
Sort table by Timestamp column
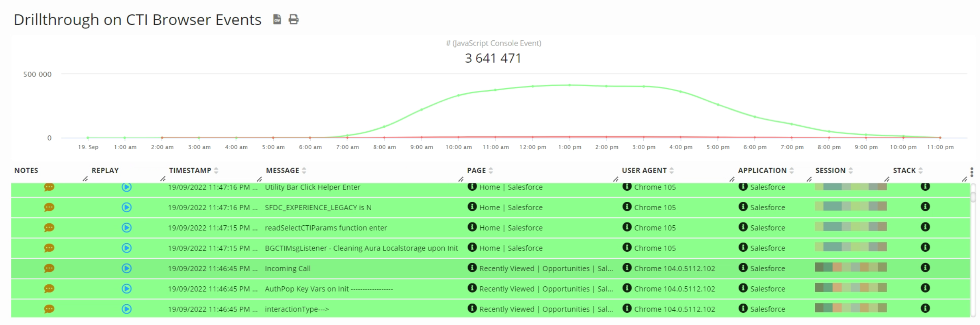pyautogui.click(x=216, y=171)
